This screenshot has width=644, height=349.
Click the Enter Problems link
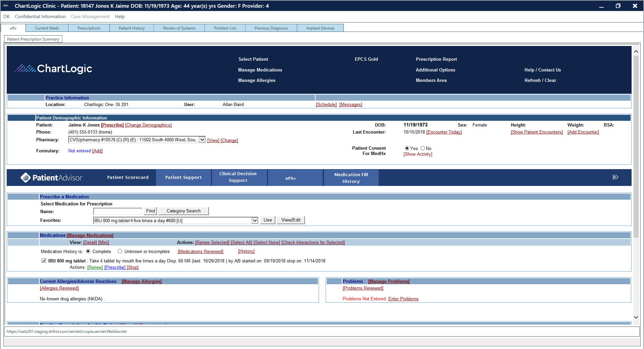point(403,299)
